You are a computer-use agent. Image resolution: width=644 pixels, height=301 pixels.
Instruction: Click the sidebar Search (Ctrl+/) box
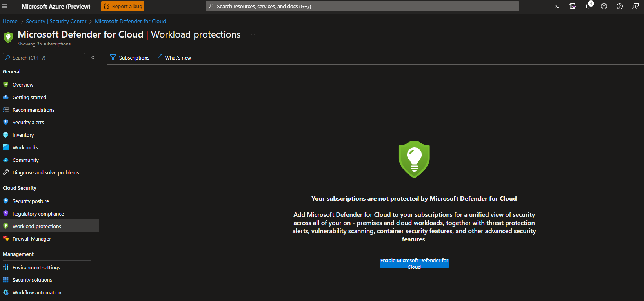tap(44, 58)
